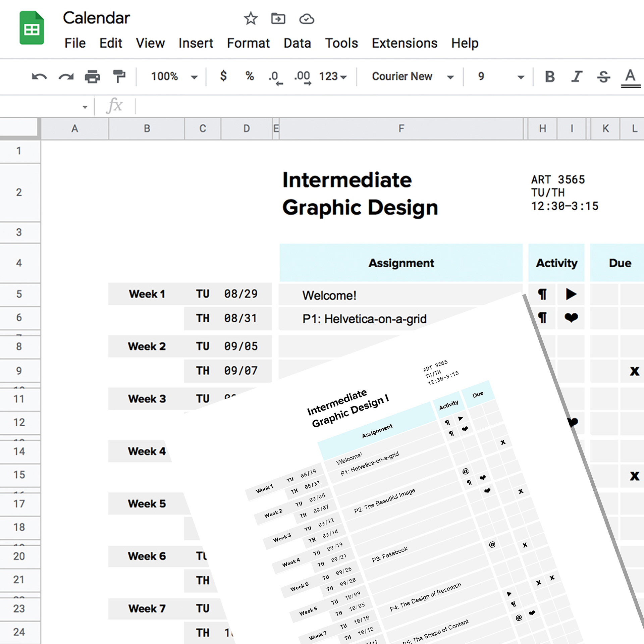Format as percent
Image resolution: width=644 pixels, height=644 pixels.
(x=250, y=76)
